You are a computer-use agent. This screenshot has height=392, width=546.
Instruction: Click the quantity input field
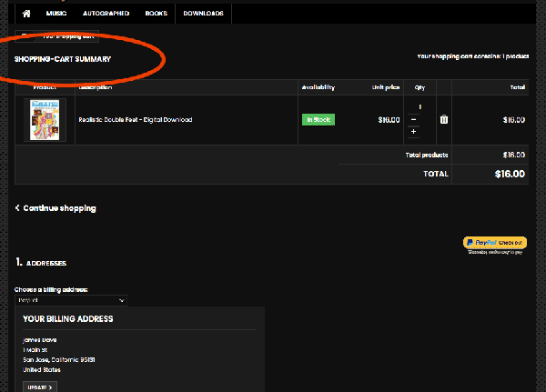(x=420, y=107)
